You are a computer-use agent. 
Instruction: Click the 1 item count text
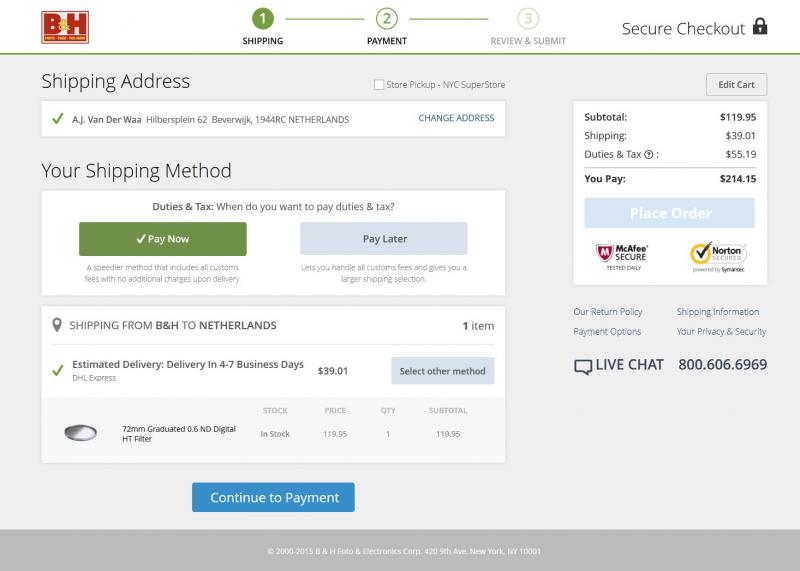[478, 326]
